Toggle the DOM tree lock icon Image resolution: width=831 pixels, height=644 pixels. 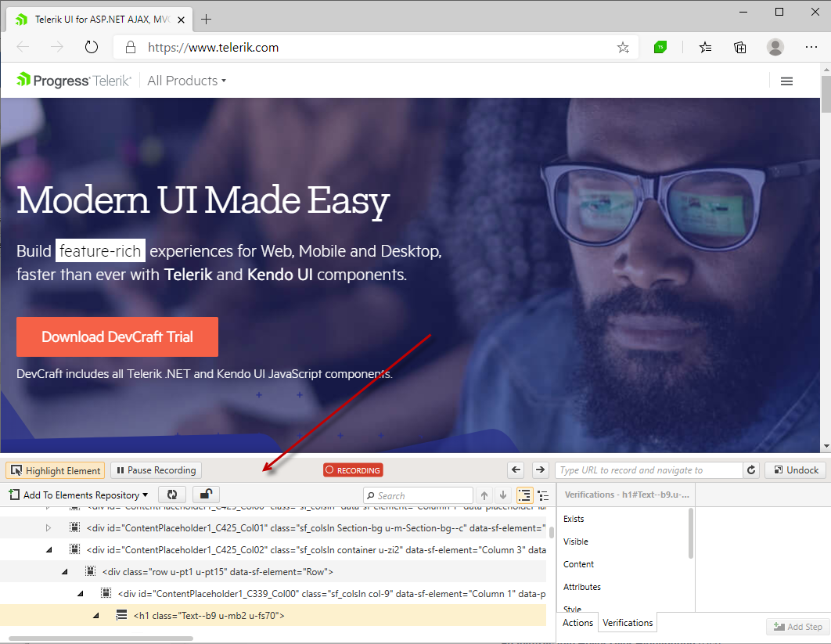206,495
